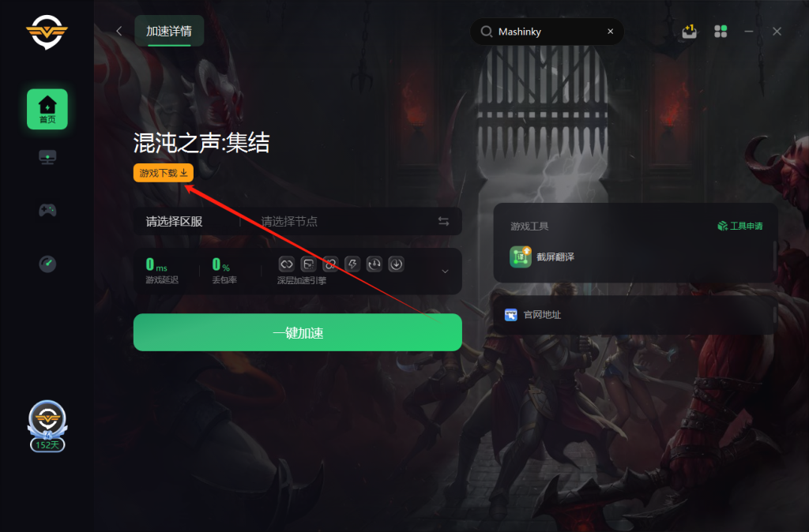Screen dimensions: 809x532
Task: Click the 152天 membership badge
Action: point(47,426)
